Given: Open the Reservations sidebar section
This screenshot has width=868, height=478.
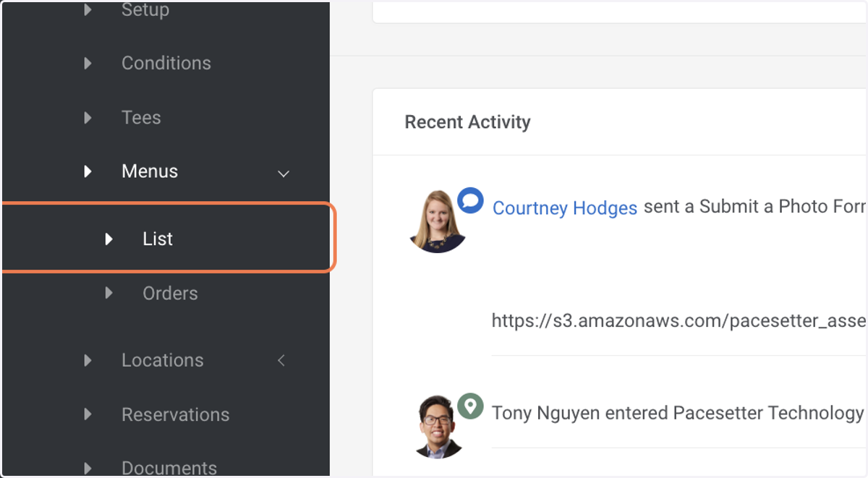Looking at the screenshot, I should (x=175, y=414).
